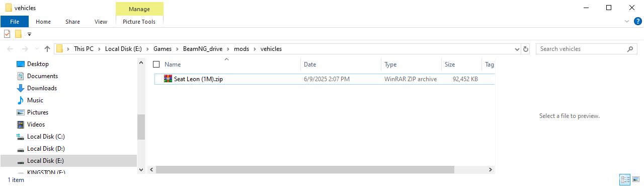Click Local Disk (E:) breadcrumb segment

[x=123, y=49]
